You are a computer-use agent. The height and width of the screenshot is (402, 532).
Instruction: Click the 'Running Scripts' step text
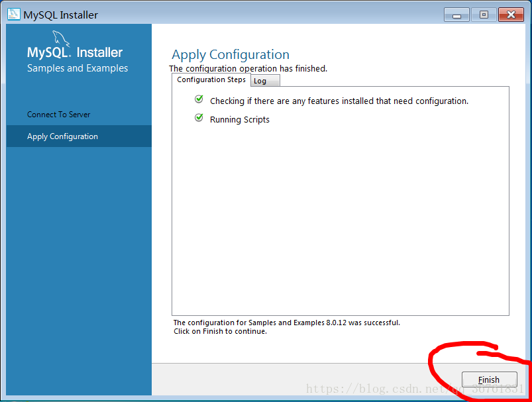(x=240, y=119)
